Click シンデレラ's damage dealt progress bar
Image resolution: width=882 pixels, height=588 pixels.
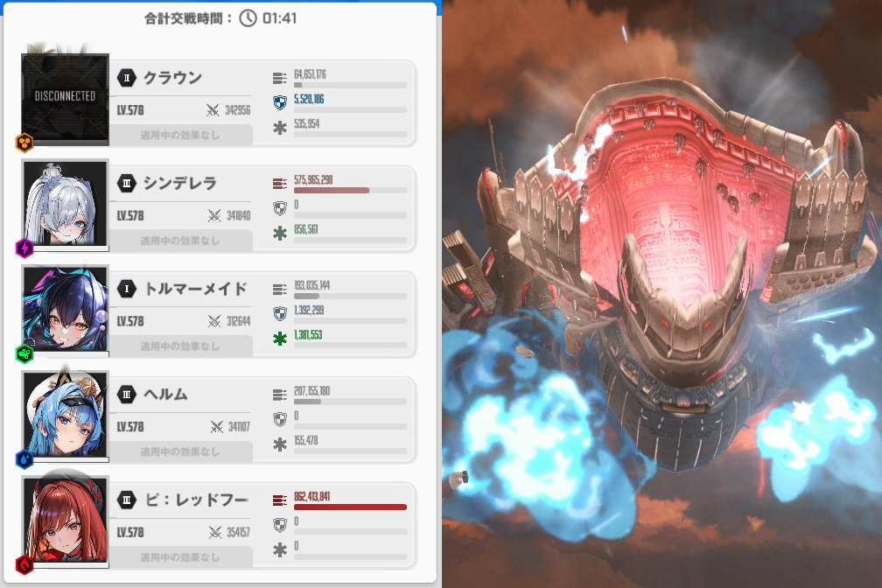(350, 190)
